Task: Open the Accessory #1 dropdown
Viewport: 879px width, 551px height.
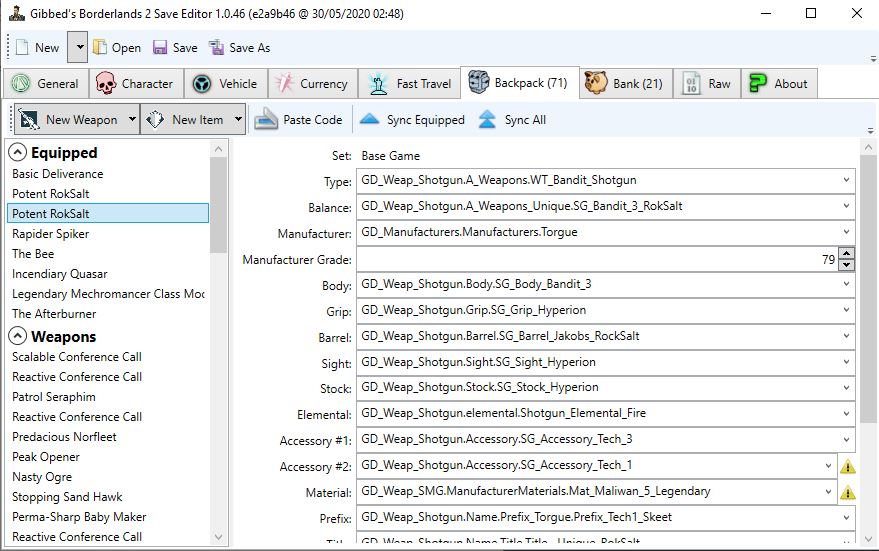Action: coord(846,439)
